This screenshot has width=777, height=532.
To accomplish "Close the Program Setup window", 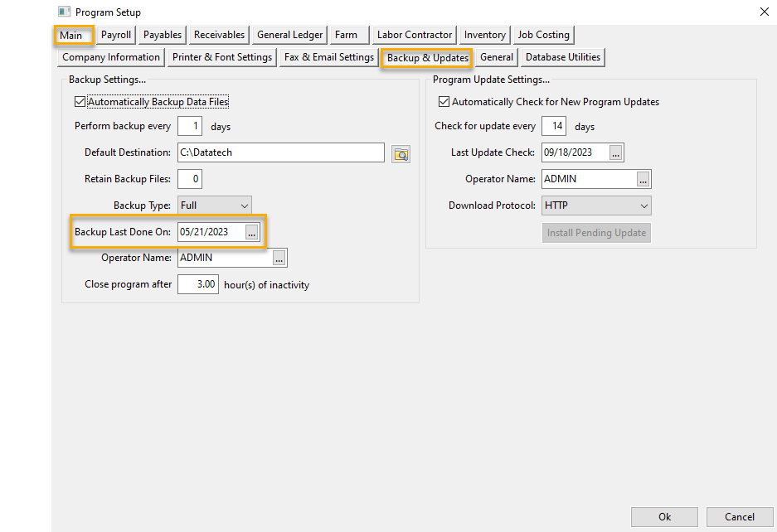I will [x=763, y=12].
